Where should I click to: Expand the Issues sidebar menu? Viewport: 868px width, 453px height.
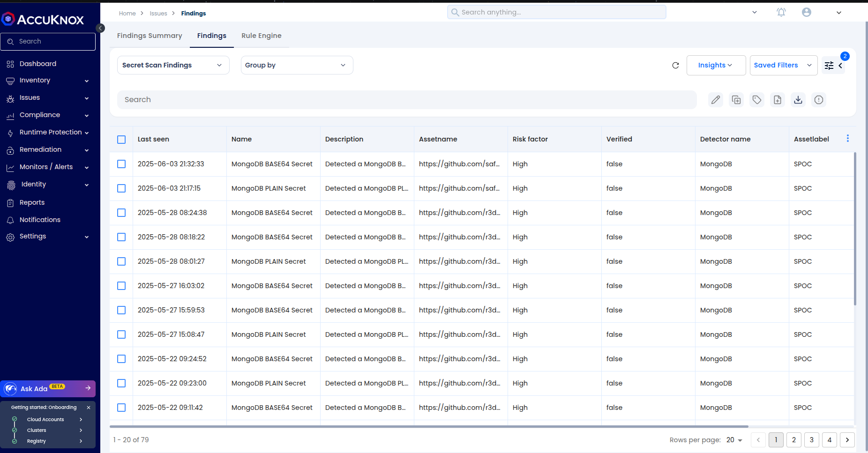click(x=48, y=98)
